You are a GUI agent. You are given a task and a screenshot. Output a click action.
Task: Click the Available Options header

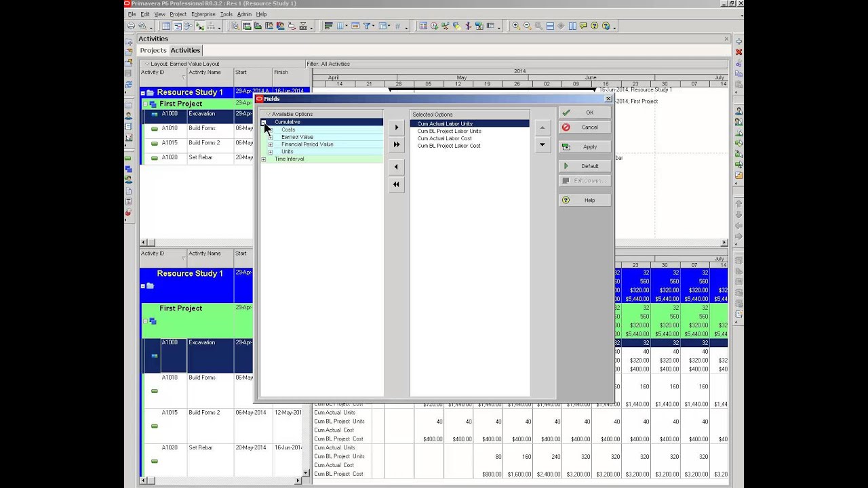point(321,114)
